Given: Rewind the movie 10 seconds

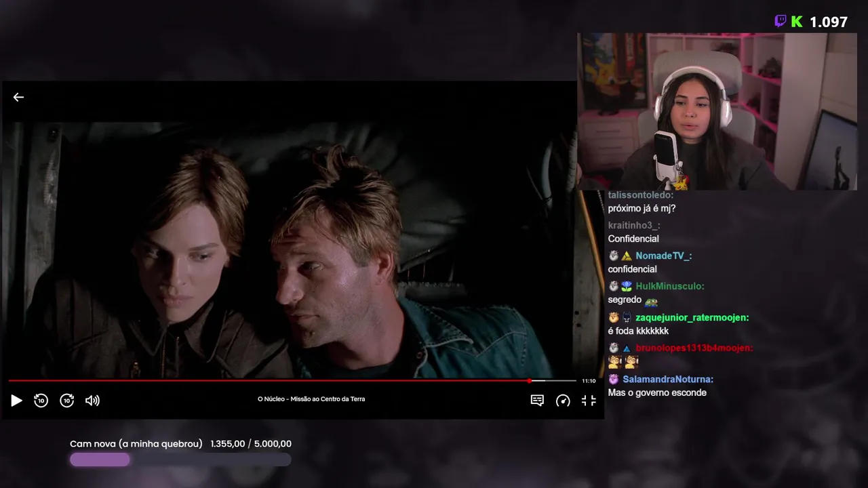Looking at the screenshot, I should point(41,401).
